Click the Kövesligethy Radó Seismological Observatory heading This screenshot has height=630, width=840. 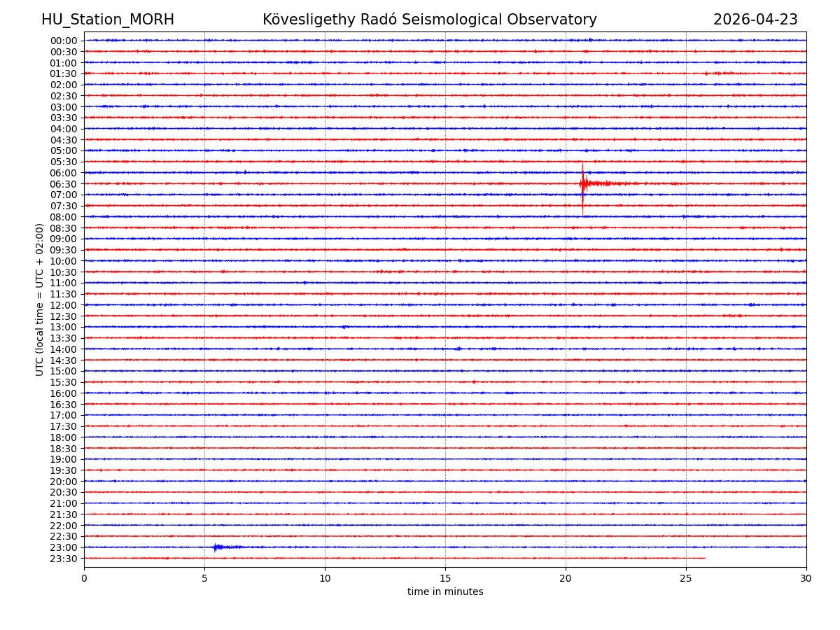point(430,20)
